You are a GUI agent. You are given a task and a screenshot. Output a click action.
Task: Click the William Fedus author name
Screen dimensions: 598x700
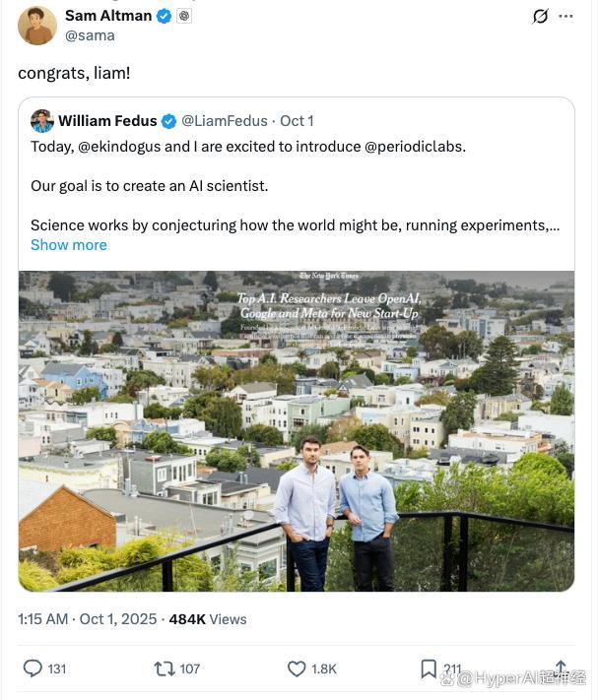coord(107,121)
